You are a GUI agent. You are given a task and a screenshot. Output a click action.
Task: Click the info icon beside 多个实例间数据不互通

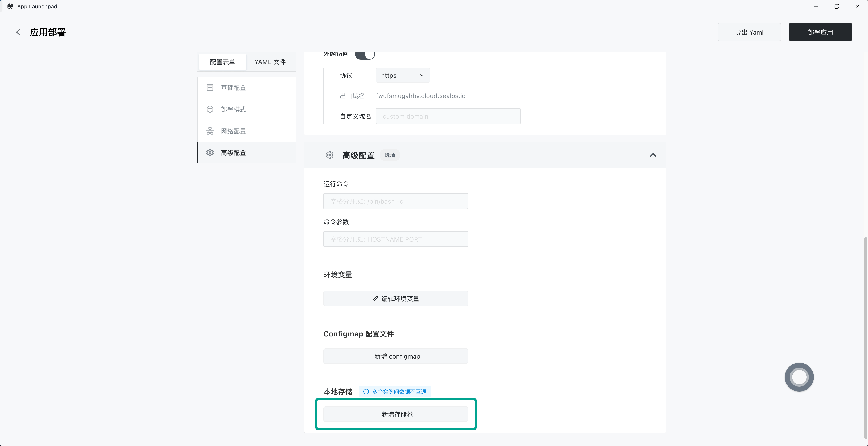[366, 391]
